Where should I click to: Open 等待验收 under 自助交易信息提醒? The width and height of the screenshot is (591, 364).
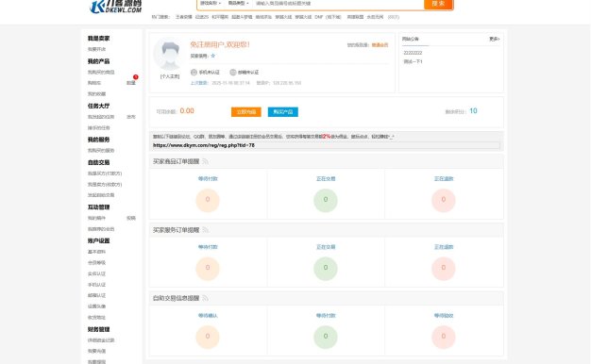click(x=444, y=316)
